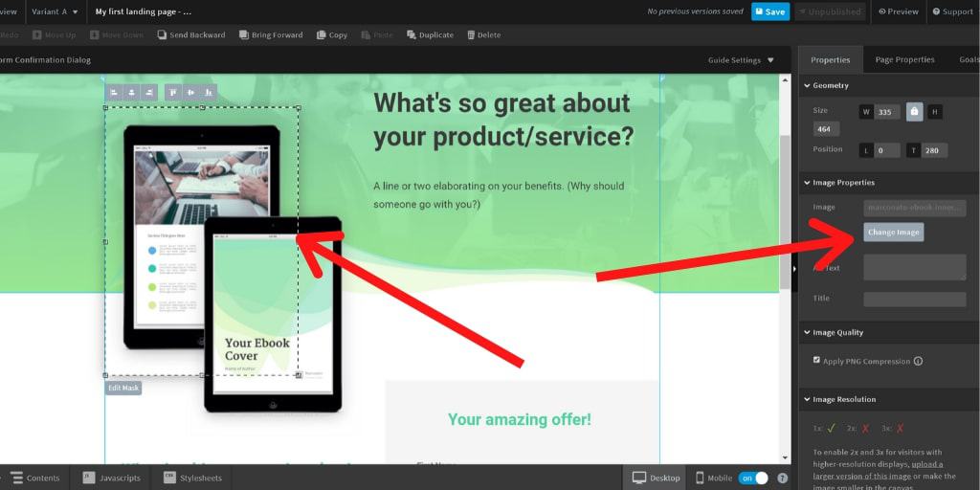Click the Change Image button
Screen dimensions: 980x490
coord(893,232)
